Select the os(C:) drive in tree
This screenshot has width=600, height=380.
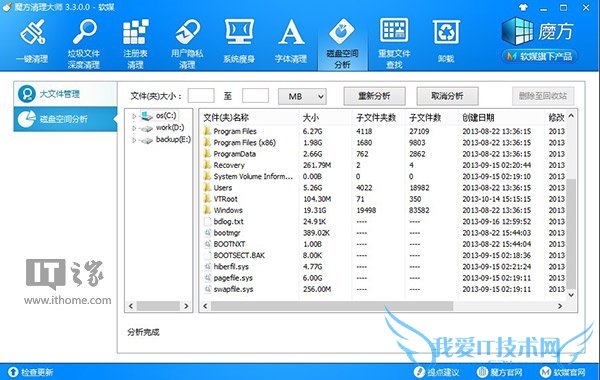[x=166, y=116]
